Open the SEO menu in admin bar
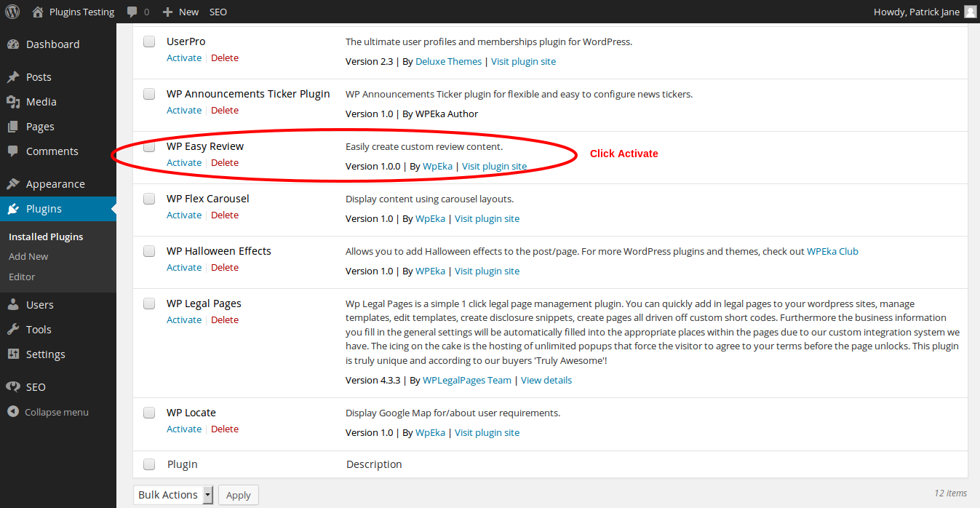Screen dimensions: 980x508 coord(218,12)
